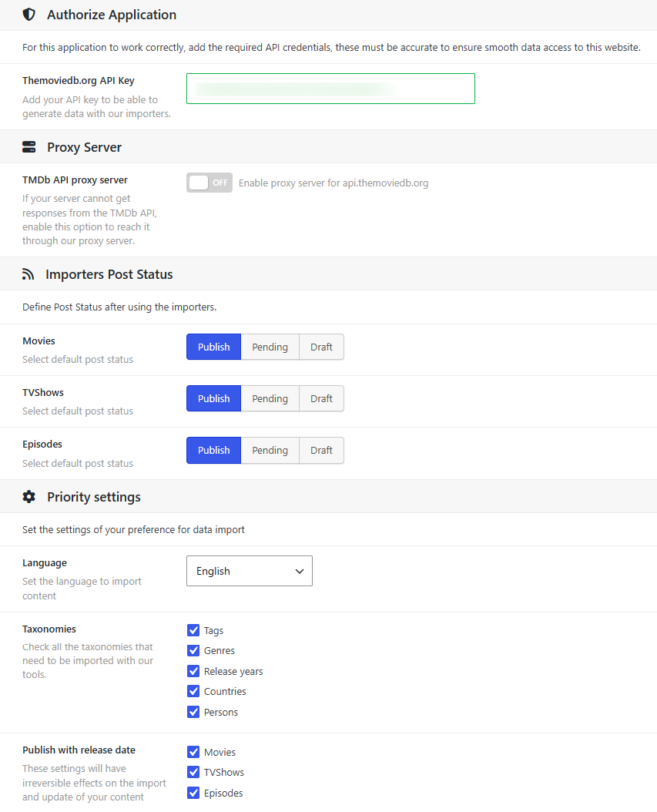The width and height of the screenshot is (657, 812).
Task: Click the Importers Post Status heading text
Action: (x=109, y=274)
